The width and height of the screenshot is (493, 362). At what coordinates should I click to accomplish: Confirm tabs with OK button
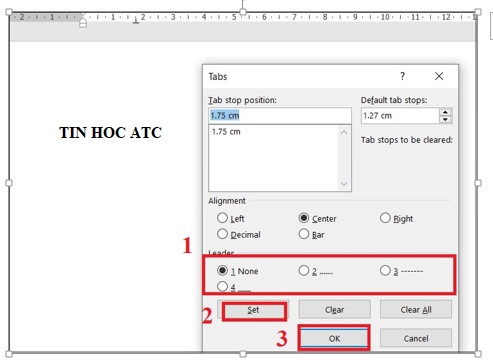pos(334,338)
